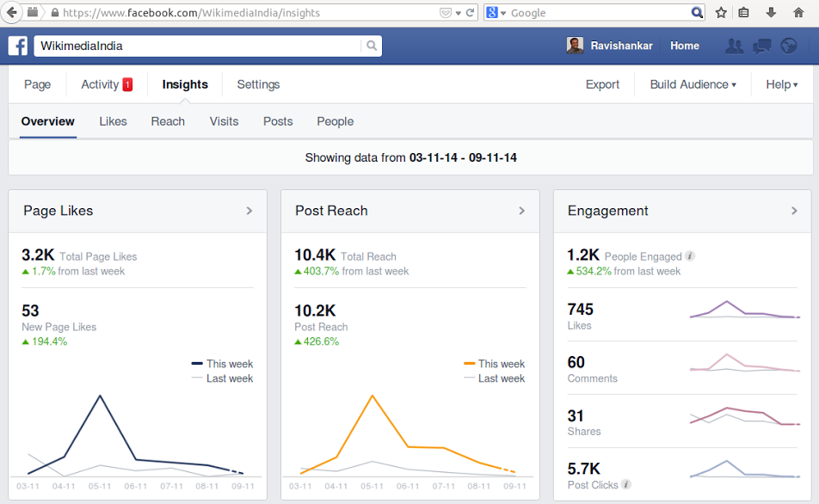Click the browser home icon

pos(798,13)
